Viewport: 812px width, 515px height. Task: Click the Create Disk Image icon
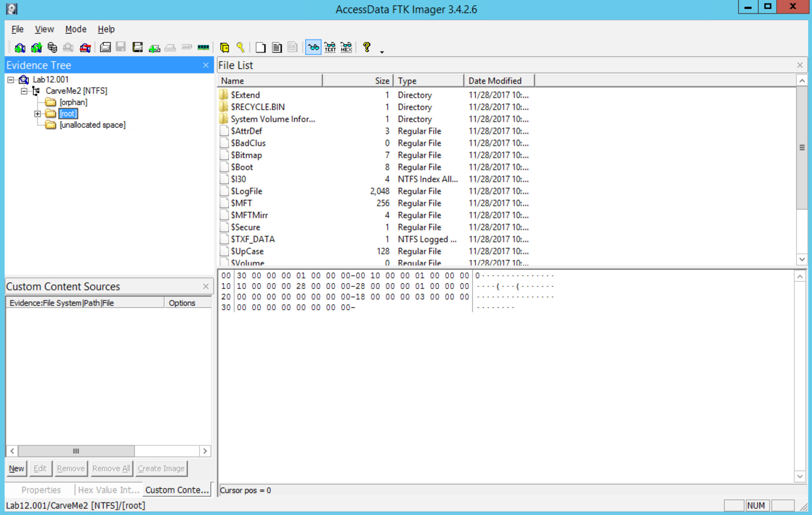pos(105,47)
